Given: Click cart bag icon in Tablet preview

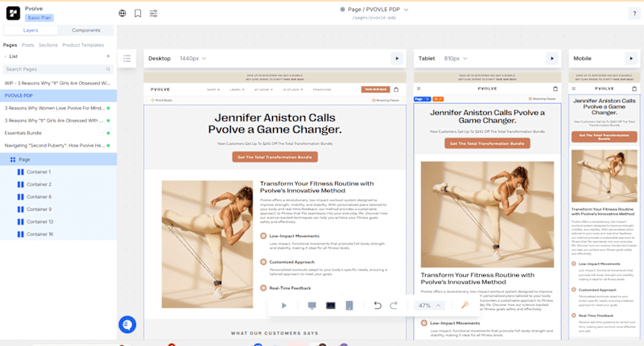Looking at the screenshot, I should point(555,89).
